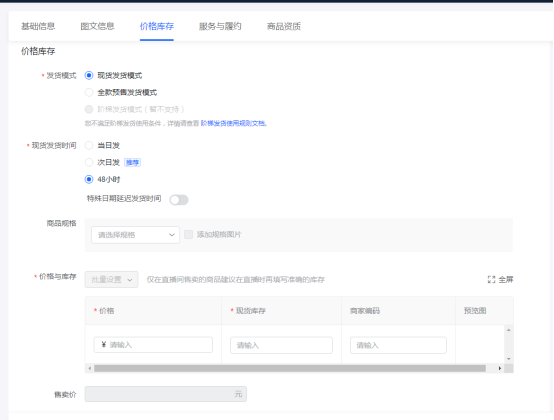Open the 阶梯发货使用规则文档 link

(x=233, y=123)
